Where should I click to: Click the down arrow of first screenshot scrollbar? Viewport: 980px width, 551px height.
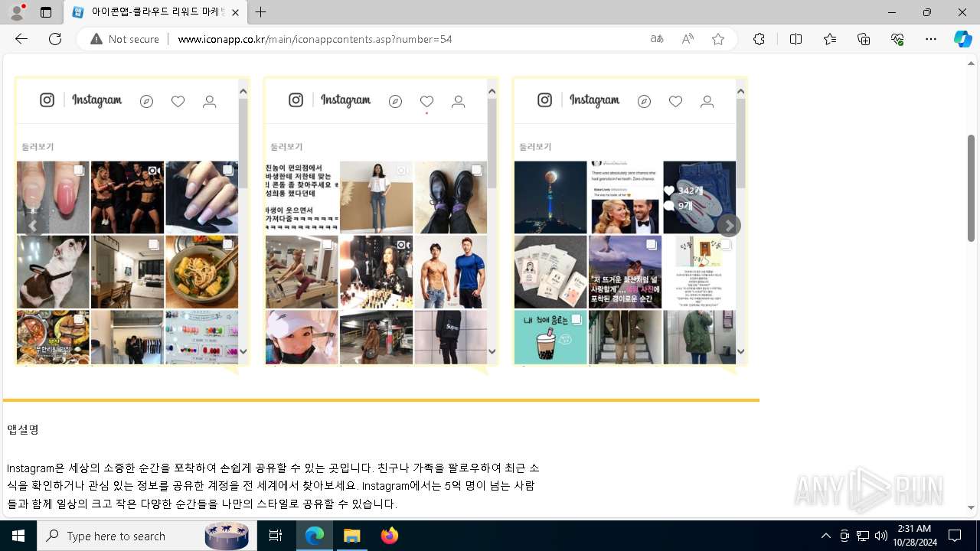[243, 352]
